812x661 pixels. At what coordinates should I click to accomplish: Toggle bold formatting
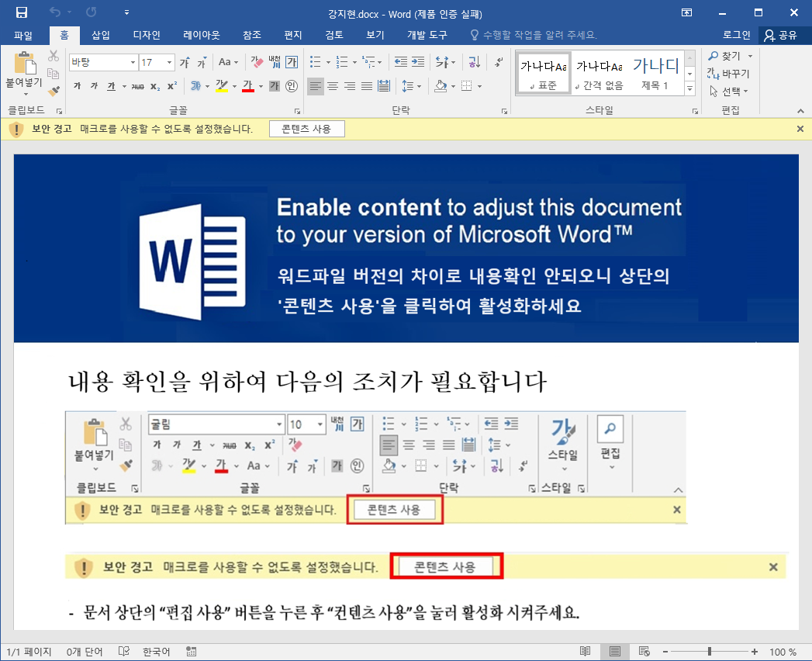pyautogui.click(x=77, y=86)
